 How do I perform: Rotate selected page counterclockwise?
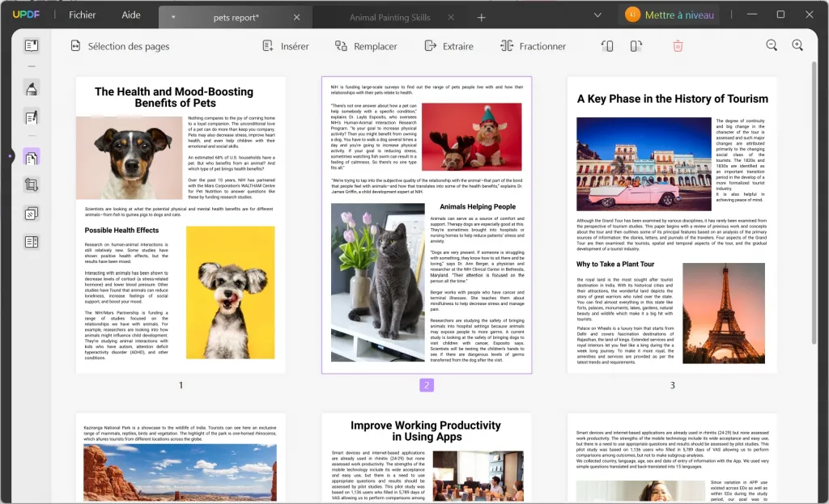point(607,46)
